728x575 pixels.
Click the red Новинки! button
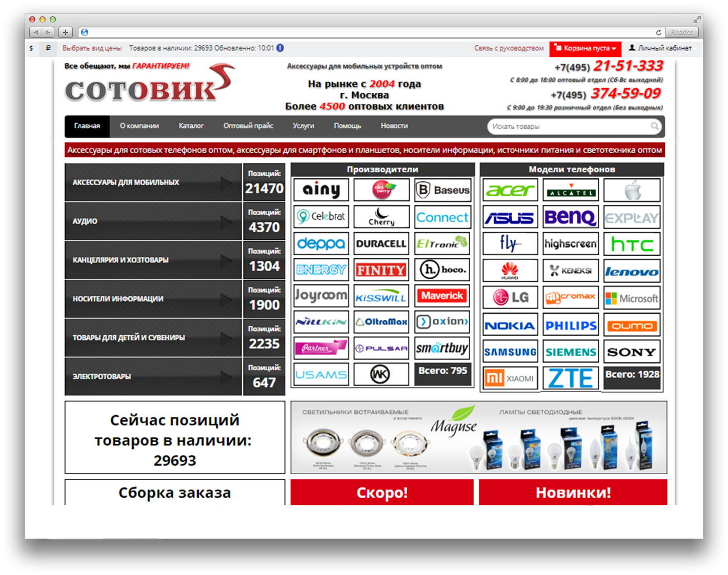[573, 492]
